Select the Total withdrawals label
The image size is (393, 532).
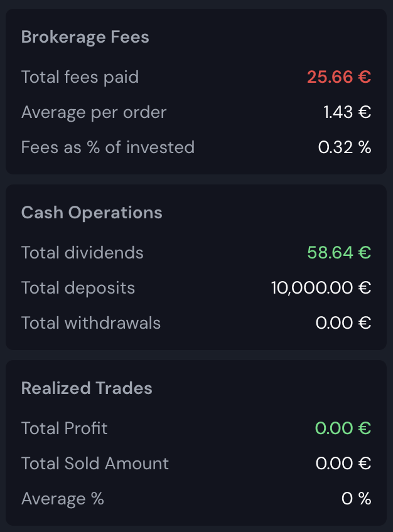tap(91, 322)
